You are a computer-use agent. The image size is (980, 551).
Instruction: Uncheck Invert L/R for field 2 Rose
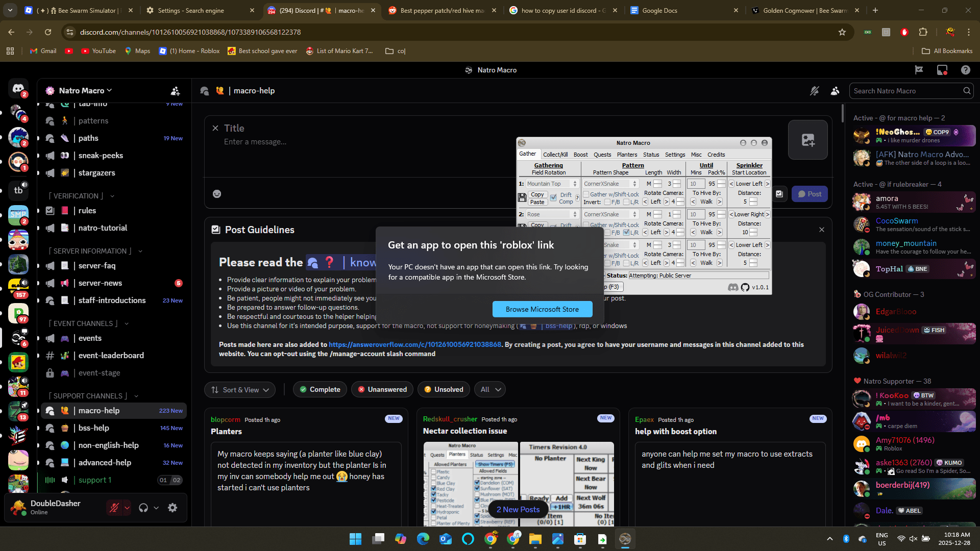pyautogui.click(x=626, y=233)
